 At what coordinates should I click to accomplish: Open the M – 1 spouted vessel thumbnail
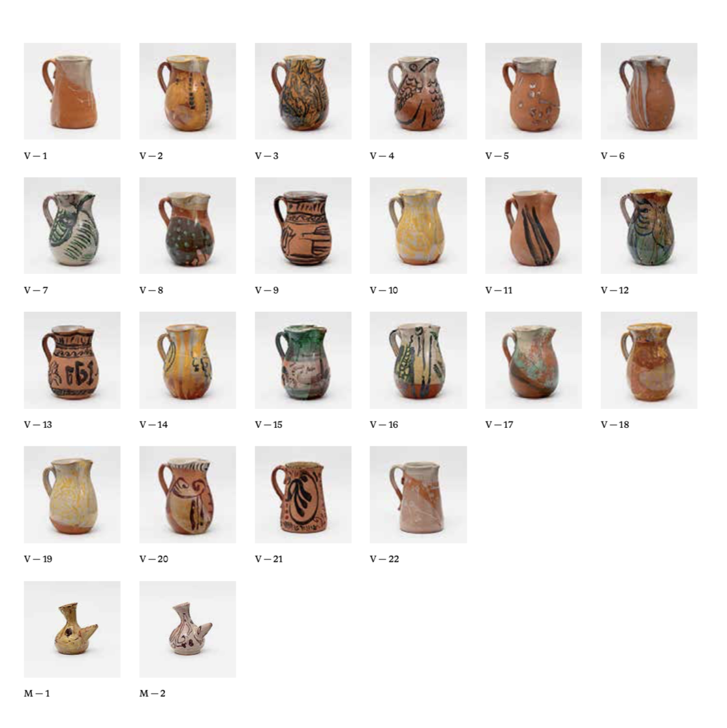[72, 629]
